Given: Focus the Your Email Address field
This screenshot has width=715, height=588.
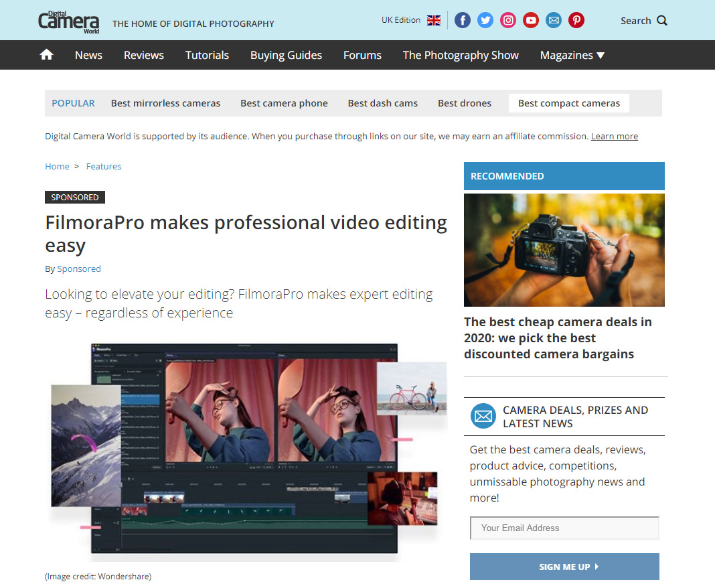Looking at the screenshot, I should tap(564, 528).
